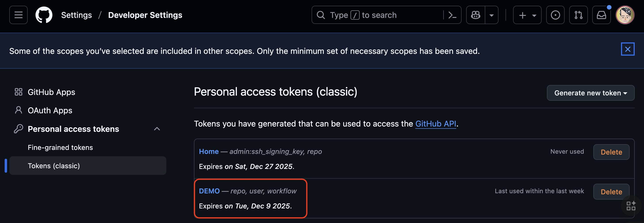
Task: Open the issues icon in header
Action: tap(555, 15)
